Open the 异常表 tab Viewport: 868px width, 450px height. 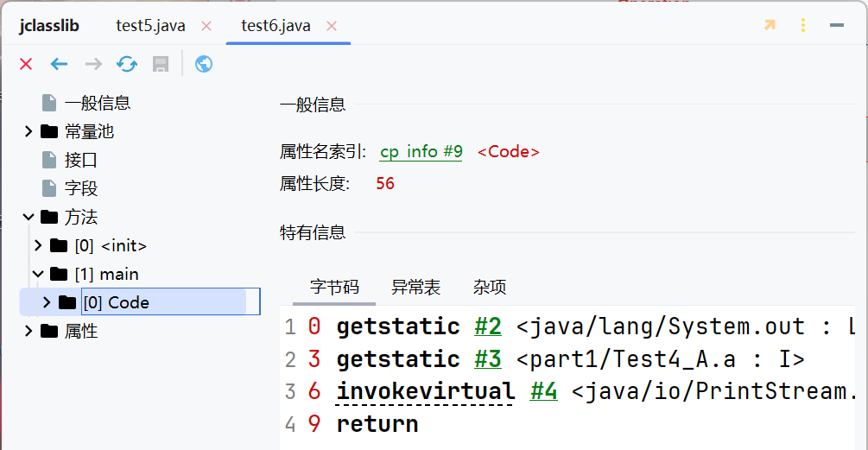coord(415,288)
